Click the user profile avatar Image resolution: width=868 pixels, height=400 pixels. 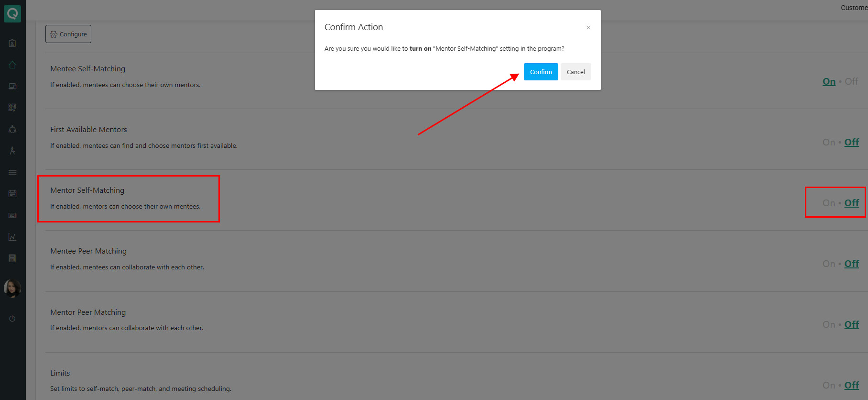(x=12, y=288)
